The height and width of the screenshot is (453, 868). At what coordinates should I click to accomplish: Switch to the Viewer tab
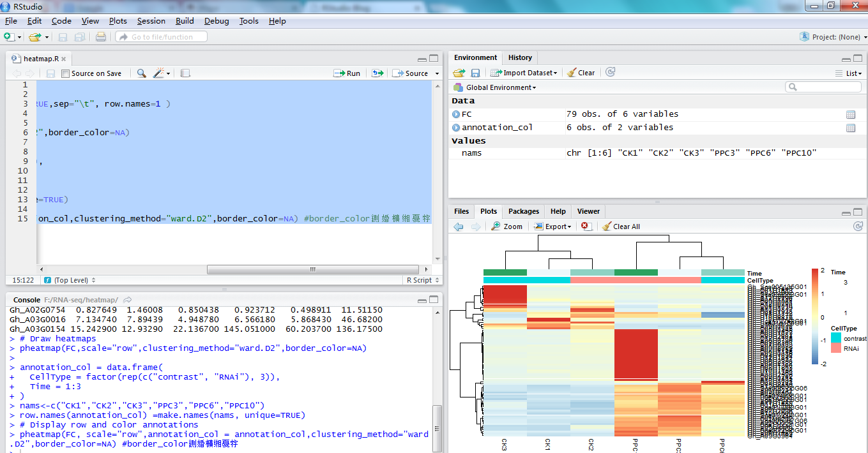(588, 211)
